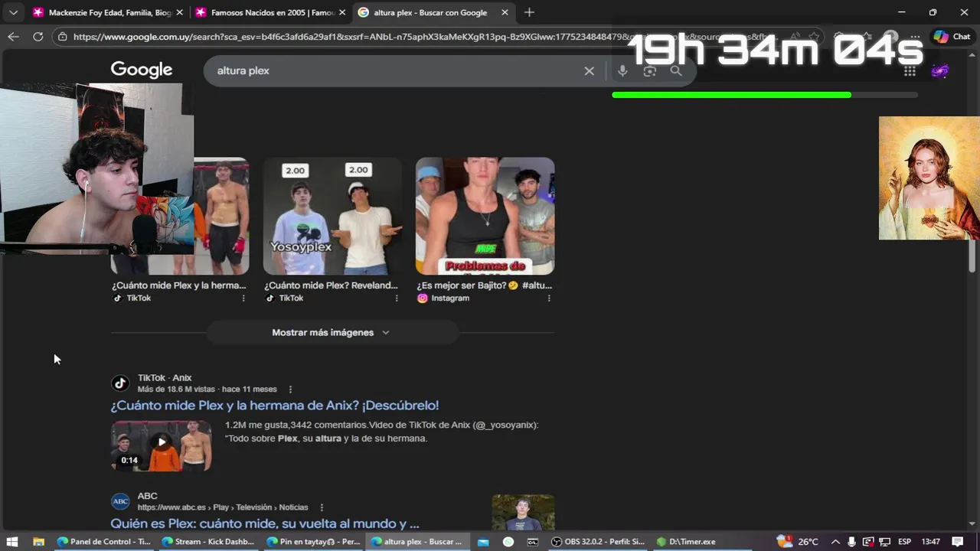The width and height of the screenshot is (980, 551).
Task: Open more options for ABC result
Action: [x=322, y=507]
